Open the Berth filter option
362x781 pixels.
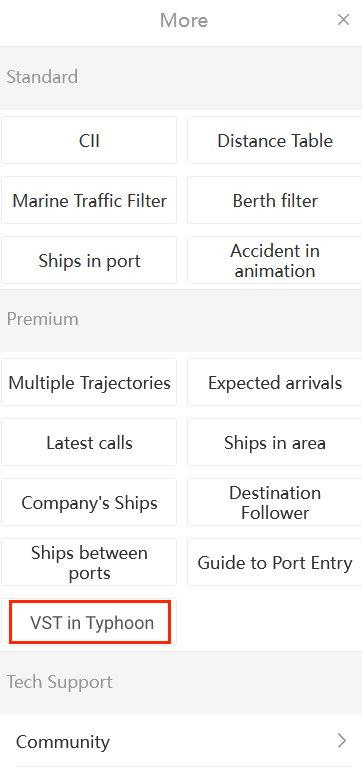275,200
